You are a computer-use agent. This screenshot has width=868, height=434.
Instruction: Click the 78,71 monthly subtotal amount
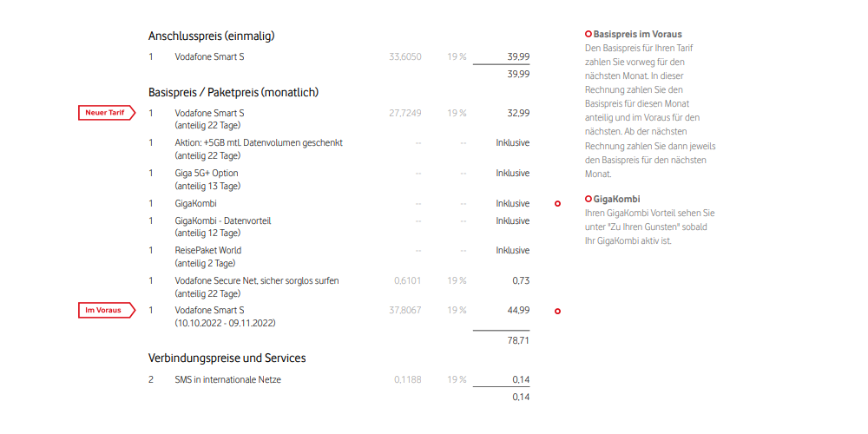[518, 340]
